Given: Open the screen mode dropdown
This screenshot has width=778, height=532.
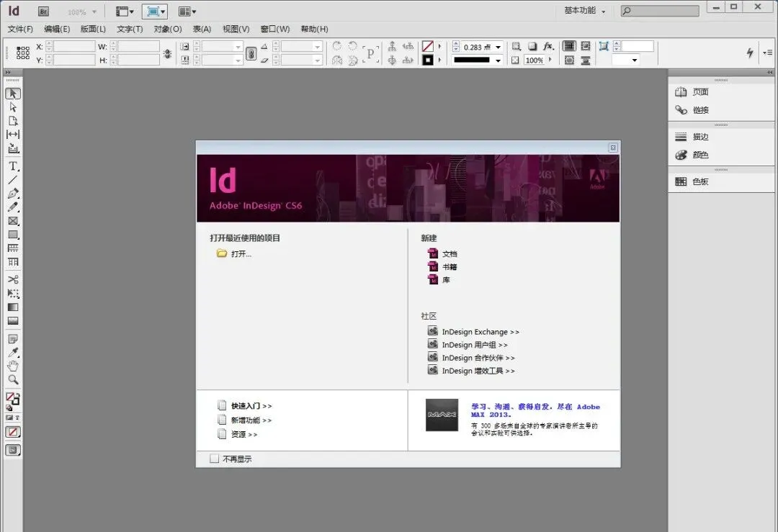Looking at the screenshot, I should click(155, 12).
